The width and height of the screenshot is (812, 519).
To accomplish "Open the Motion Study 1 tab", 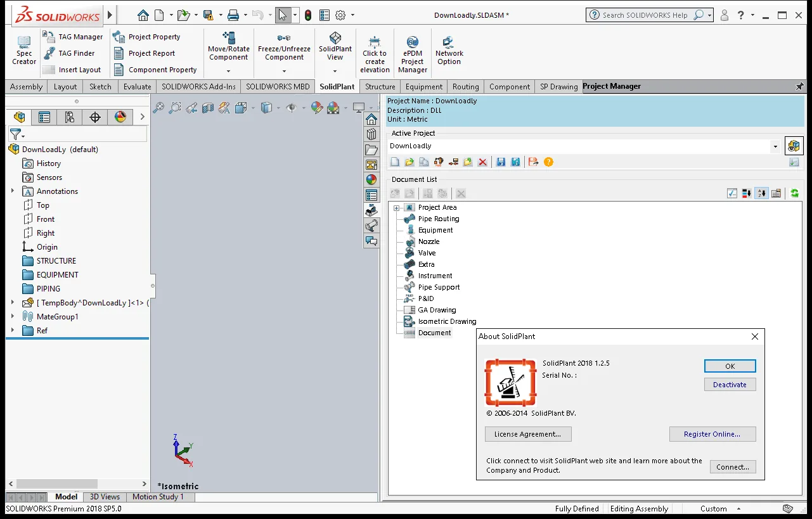I will pyautogui.click(x=158, y=497).
